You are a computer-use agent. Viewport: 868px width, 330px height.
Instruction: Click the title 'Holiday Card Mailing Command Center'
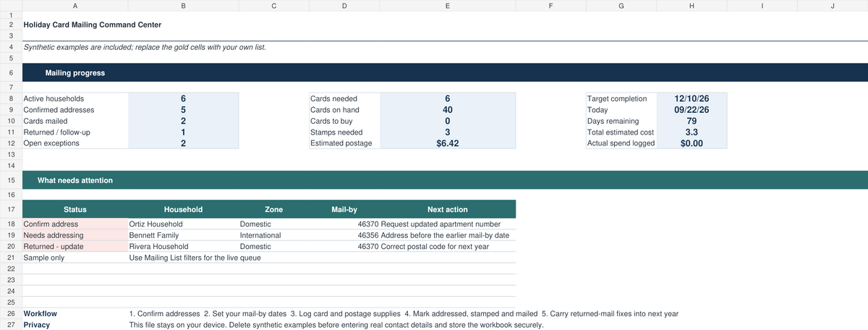coord(93,25)
